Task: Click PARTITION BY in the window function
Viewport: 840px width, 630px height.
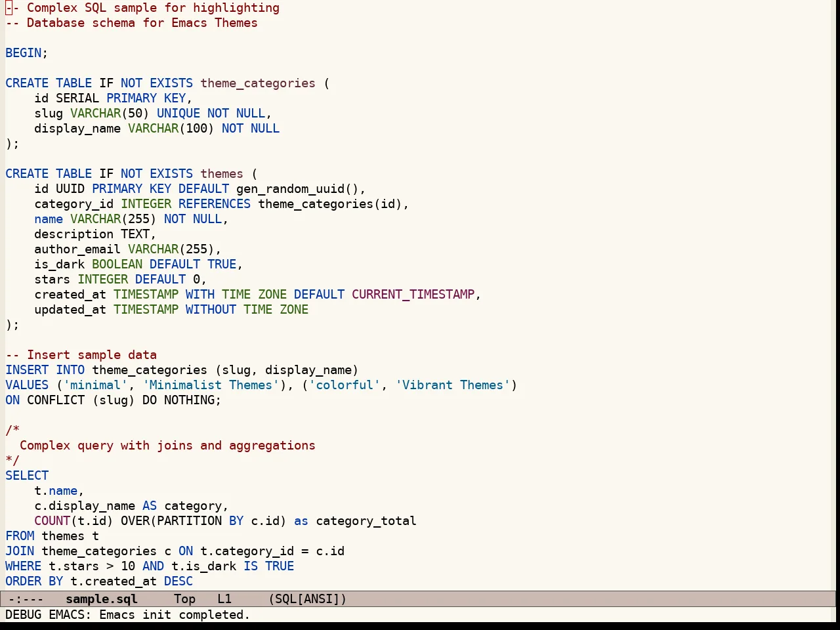Action: (x=200, y=520)
